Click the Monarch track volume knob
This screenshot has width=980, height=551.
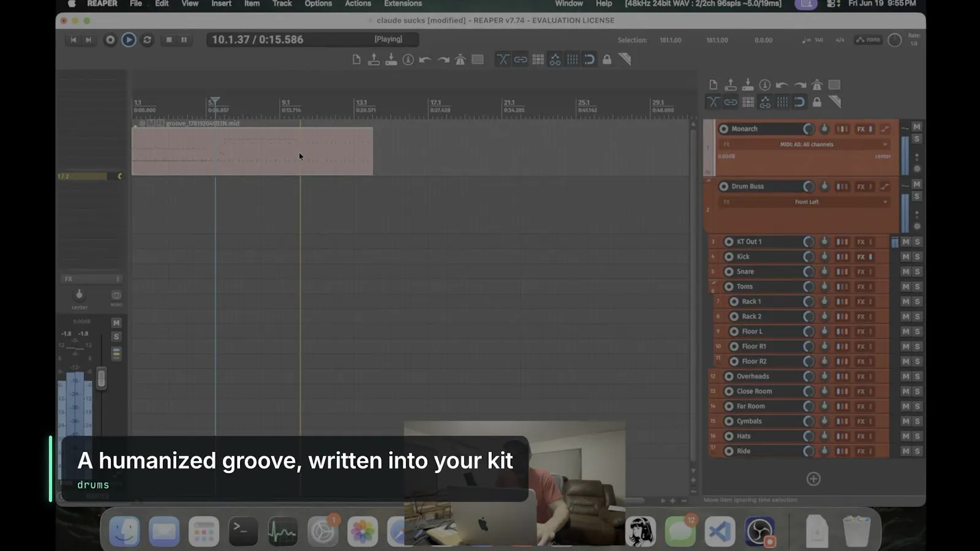tap(809, 129)
